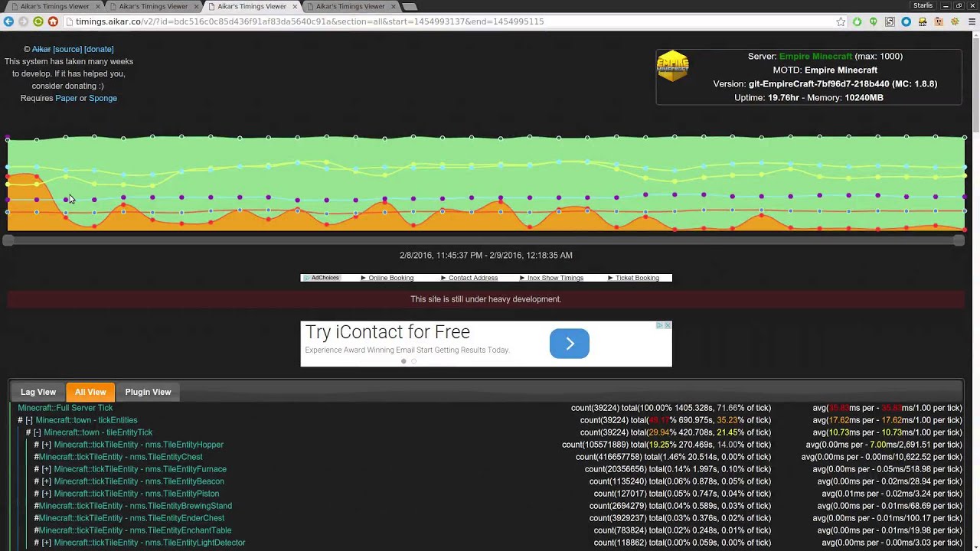Expand the nms.TileEntityLightDetector row

[46, 543]
